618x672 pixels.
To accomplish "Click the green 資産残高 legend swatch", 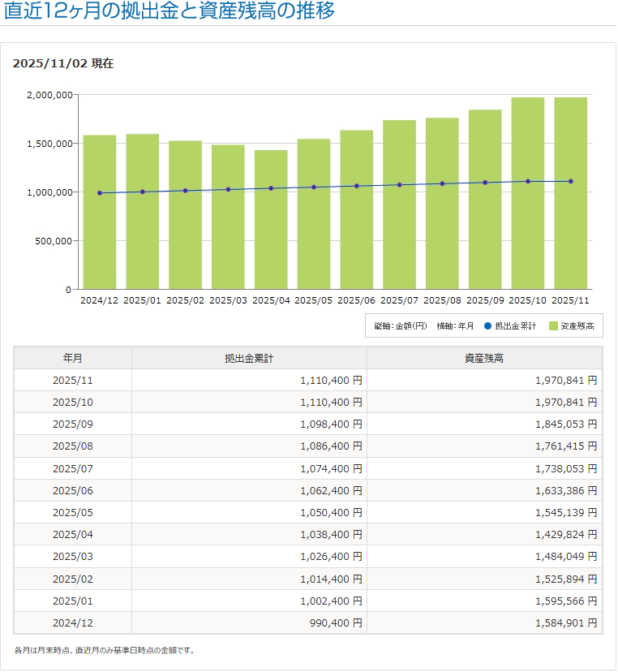I will click(553, 325).
